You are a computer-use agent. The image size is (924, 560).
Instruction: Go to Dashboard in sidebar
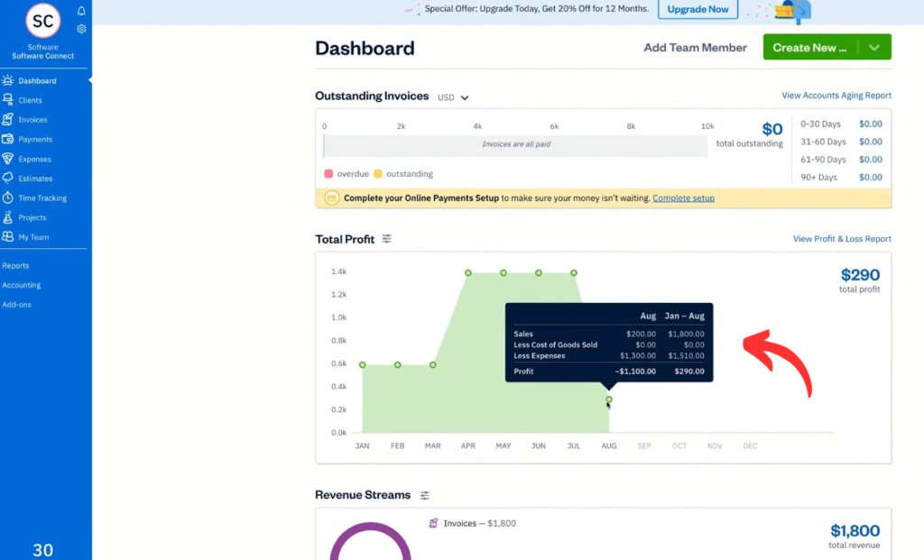[x=37, y=80]
